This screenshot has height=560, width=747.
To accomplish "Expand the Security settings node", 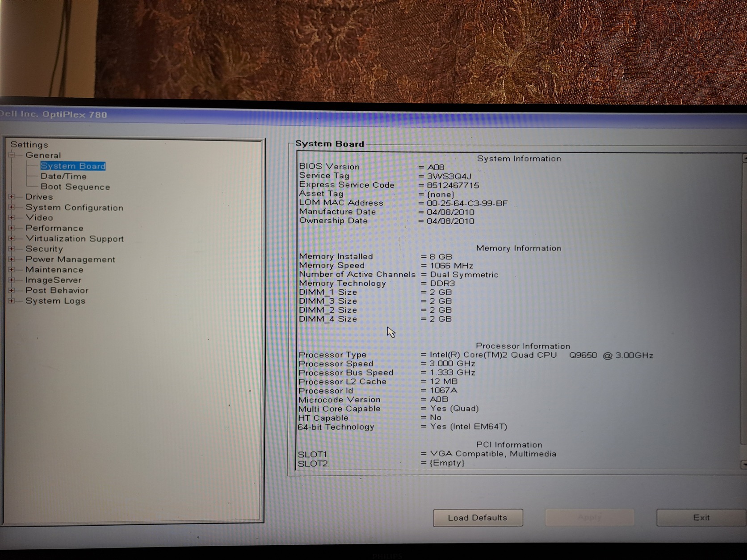I will pos(12,249).
